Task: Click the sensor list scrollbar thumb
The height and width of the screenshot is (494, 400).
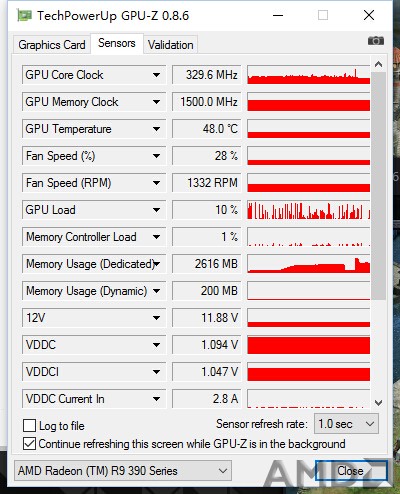Action: tap(378, 186)
